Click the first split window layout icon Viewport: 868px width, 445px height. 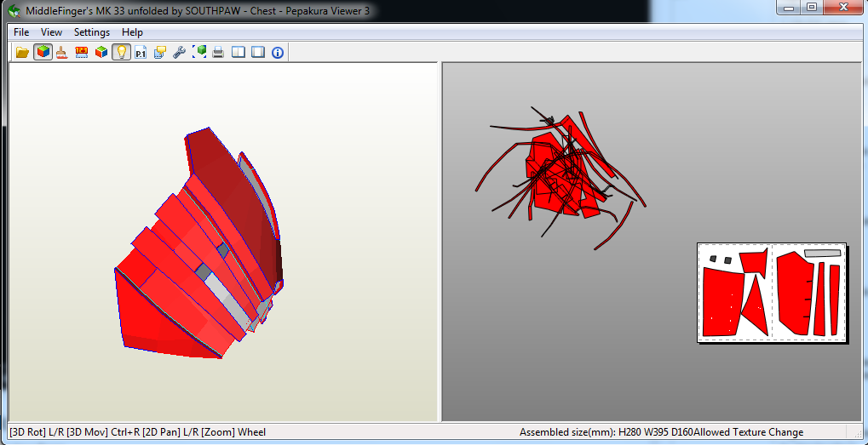[238, 53]
